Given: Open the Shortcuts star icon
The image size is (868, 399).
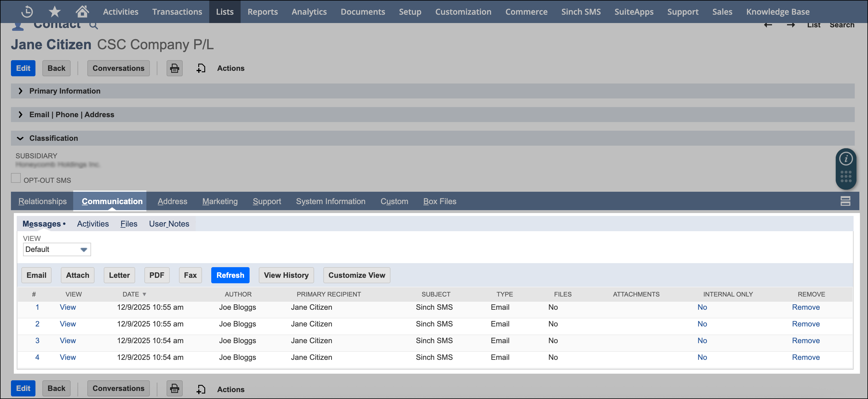Looking at the screenshot, I should (54, 12).
